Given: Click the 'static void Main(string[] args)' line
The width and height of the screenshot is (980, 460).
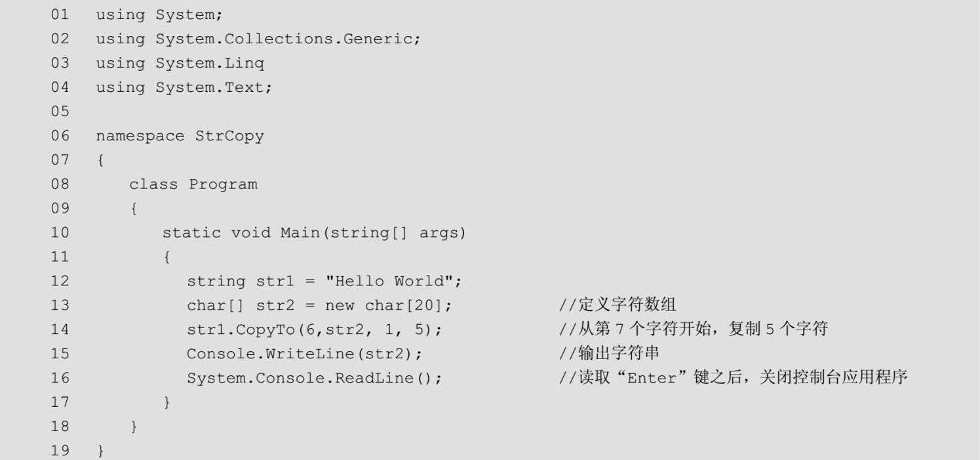Looking at the screenshot, I should (313, 232).
